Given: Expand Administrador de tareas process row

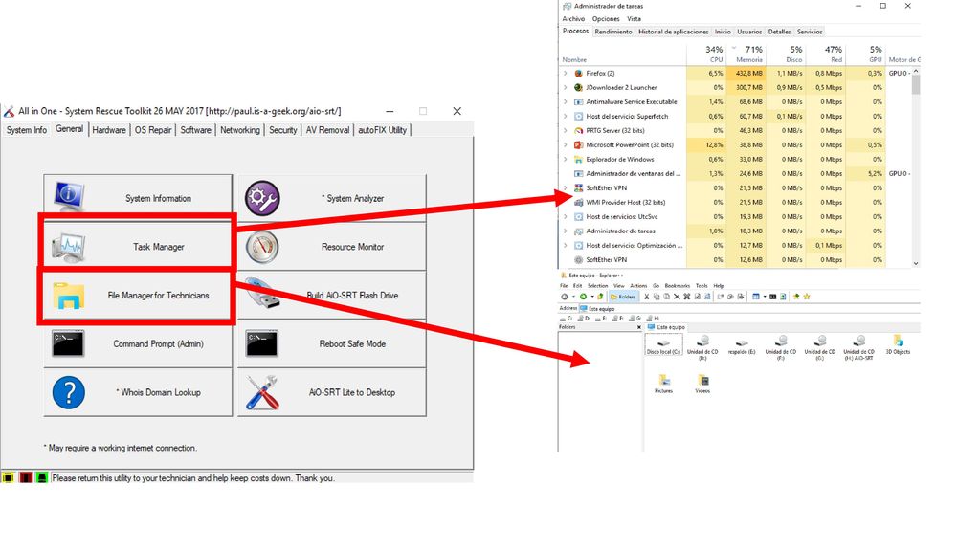Looking at the screenshot, I should [565, 231].
